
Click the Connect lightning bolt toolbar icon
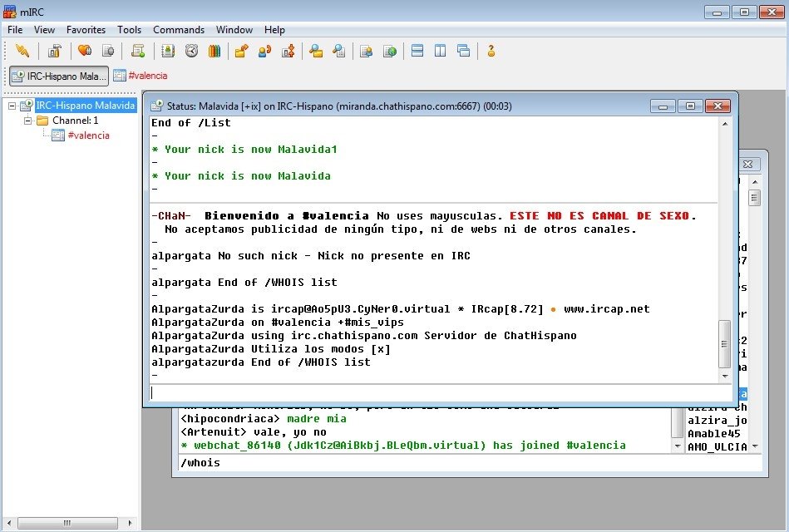[22, 51]
